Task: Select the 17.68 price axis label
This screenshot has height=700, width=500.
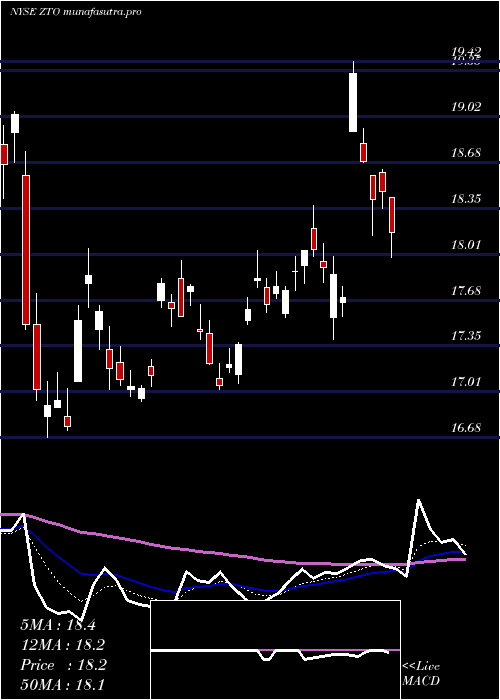Action: click(x=466, y=291)
